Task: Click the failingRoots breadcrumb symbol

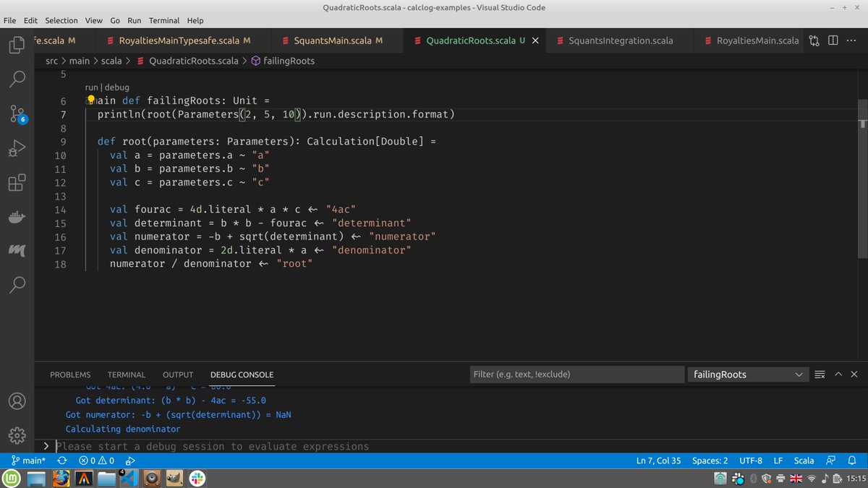Action: (283, 61)
